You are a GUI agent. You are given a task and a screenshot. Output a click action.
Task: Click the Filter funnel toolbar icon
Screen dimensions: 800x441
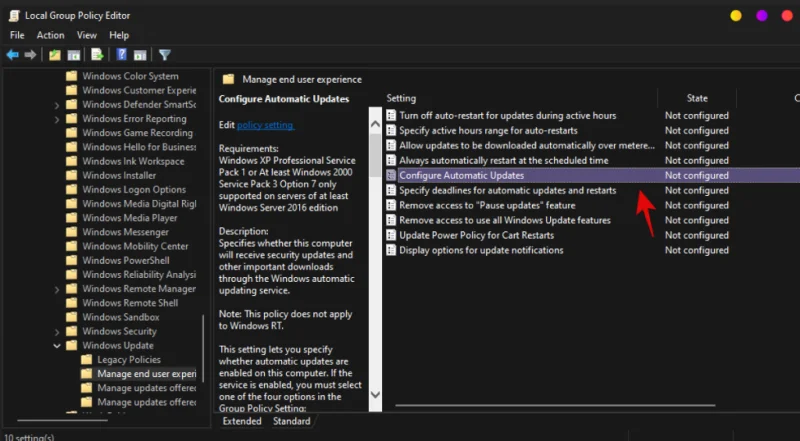(x=164, y=55)
